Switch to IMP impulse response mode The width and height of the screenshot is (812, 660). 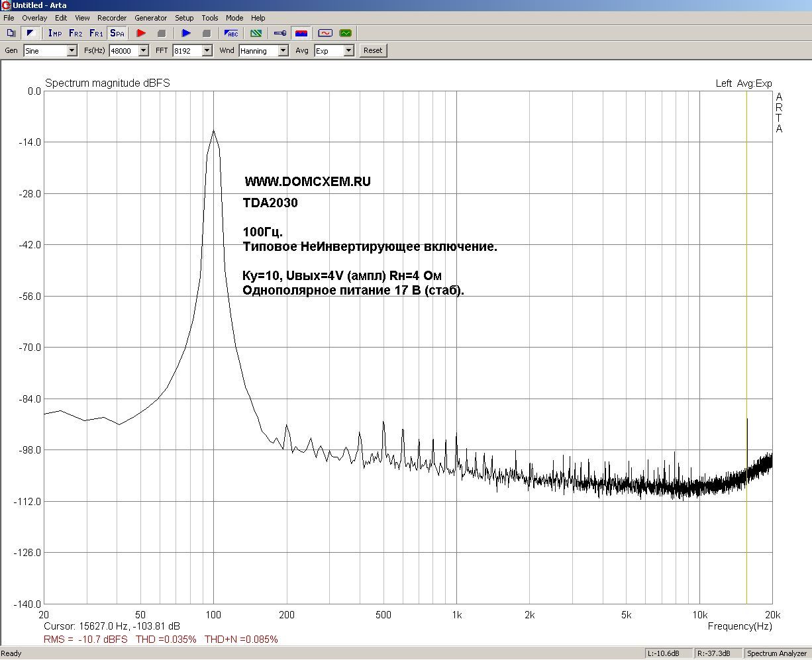(55, 32)
